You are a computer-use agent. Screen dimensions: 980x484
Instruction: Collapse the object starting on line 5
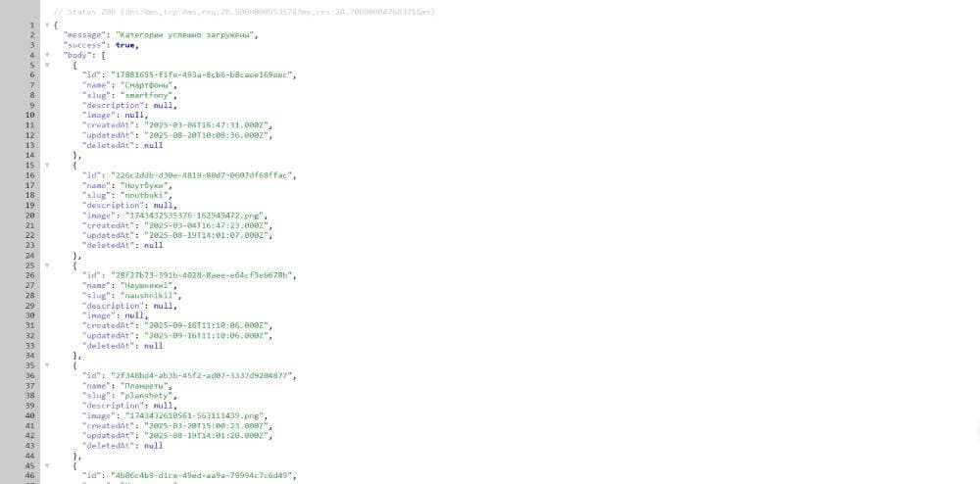46,65
